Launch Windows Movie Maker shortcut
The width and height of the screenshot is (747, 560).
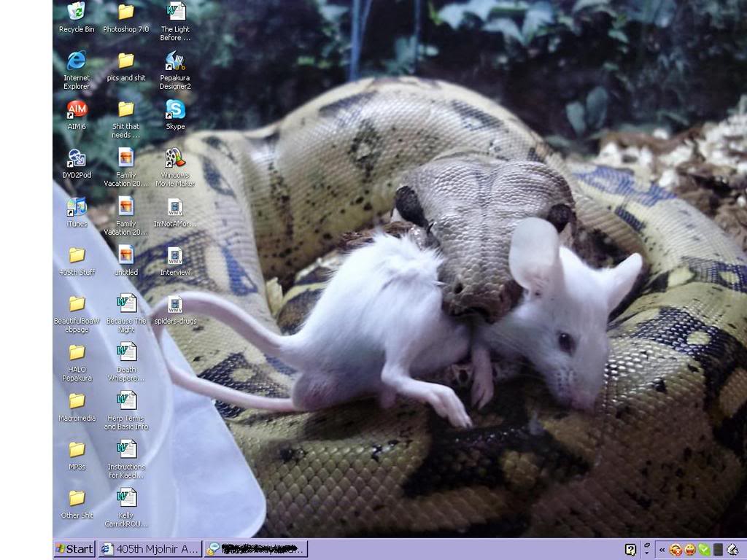175,167
